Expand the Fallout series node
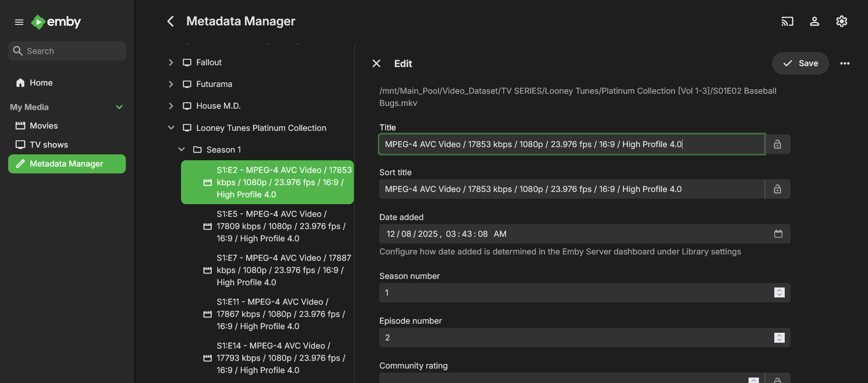868x383 pixels. 171,62
